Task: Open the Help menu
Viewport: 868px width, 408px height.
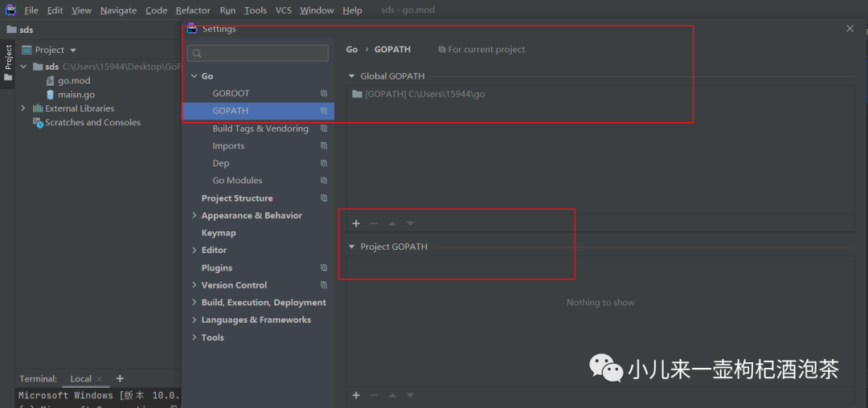Action: pos(352,10)
